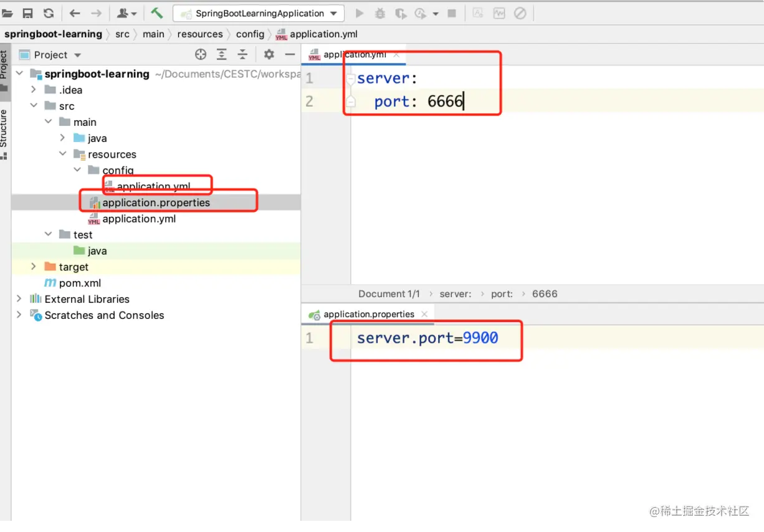Collapse all nodes in the Project panel
The height and width of the screenshot is (532, 764).
click(242, 55)
